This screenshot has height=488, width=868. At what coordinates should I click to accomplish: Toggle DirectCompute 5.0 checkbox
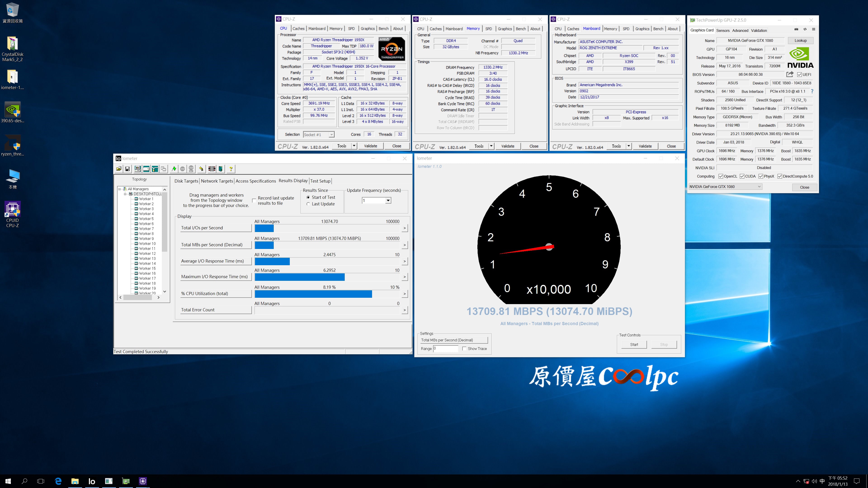point(780,176)
